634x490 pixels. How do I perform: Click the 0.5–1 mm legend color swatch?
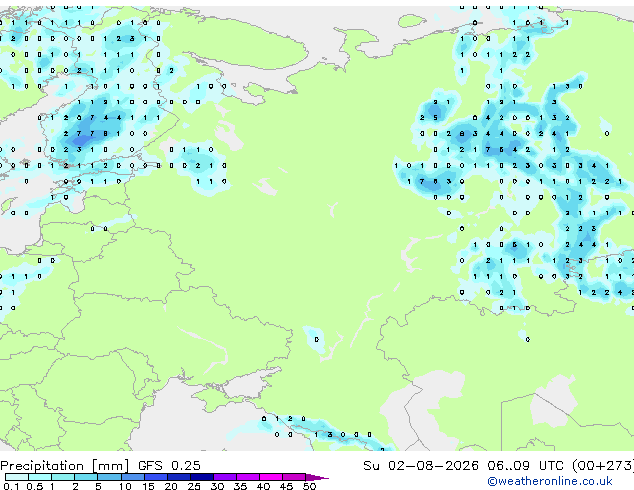[40, 477]
